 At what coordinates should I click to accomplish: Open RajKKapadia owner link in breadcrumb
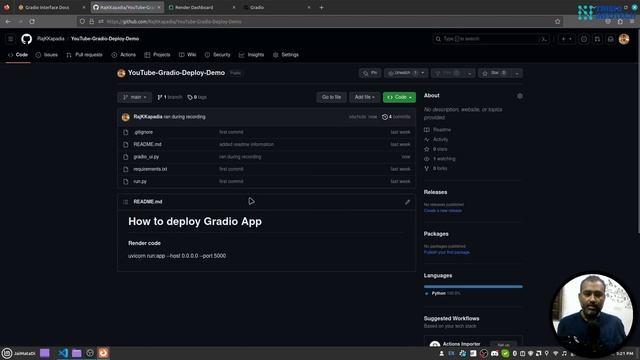coord(51,39)
